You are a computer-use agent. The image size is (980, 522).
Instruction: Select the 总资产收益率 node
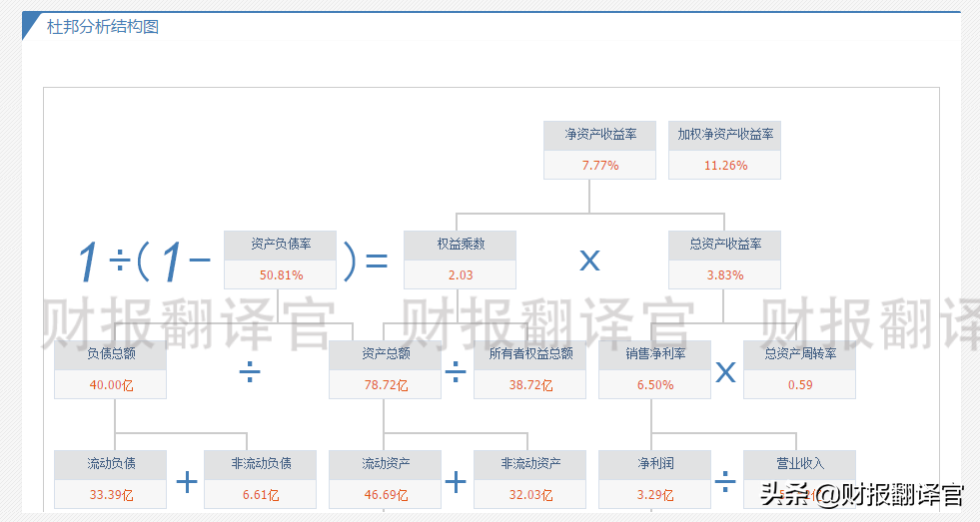coord(724,260)
